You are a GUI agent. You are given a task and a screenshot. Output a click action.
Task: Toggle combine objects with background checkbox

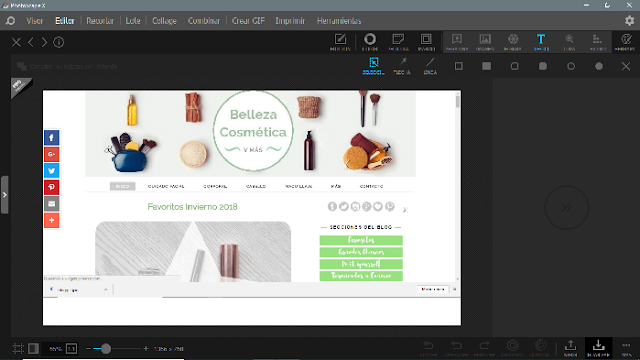click(67, 66)
